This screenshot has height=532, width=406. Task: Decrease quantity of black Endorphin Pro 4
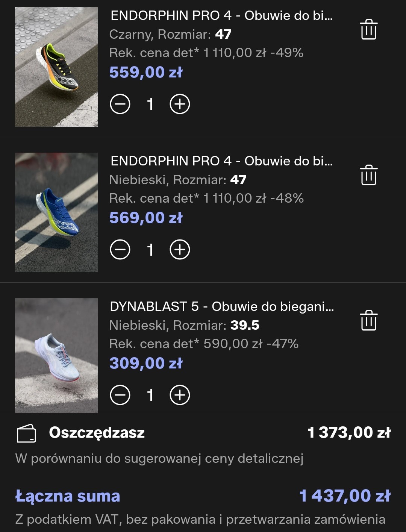click(120, 104)
